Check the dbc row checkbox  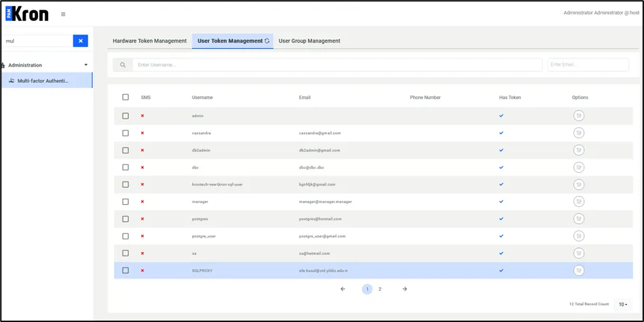point(126,167)
